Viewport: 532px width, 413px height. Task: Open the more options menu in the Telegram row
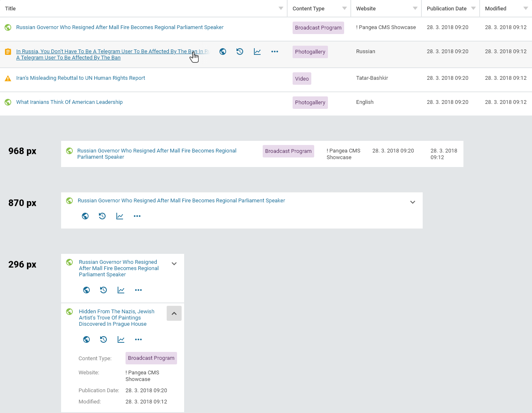(275, 52)
